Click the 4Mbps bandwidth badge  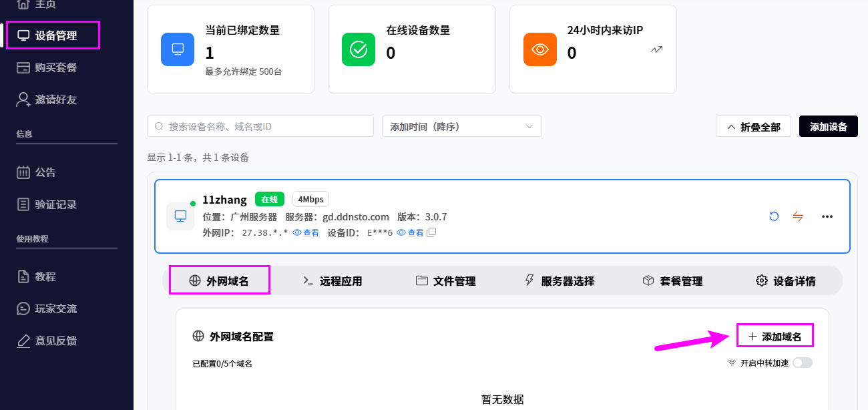point(310,199)
